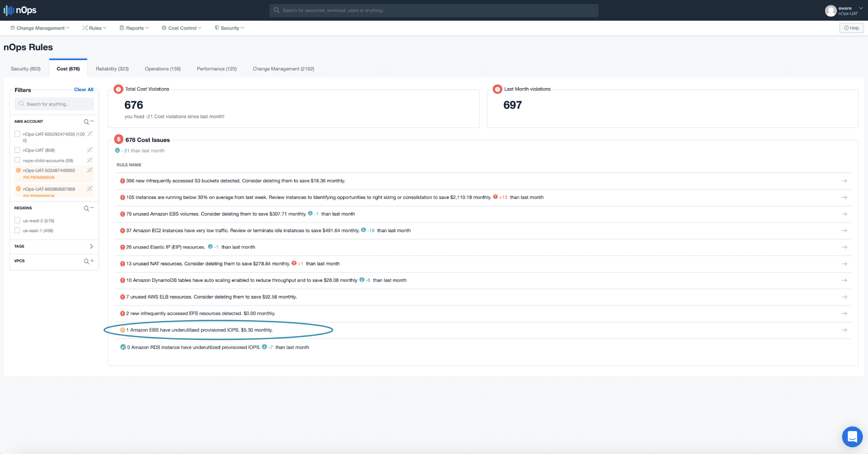Image resolution: width=868 pixels, height=454 pixels.
Task: Check the nOps-UAT (808) account filter
Action: [17, 150]
